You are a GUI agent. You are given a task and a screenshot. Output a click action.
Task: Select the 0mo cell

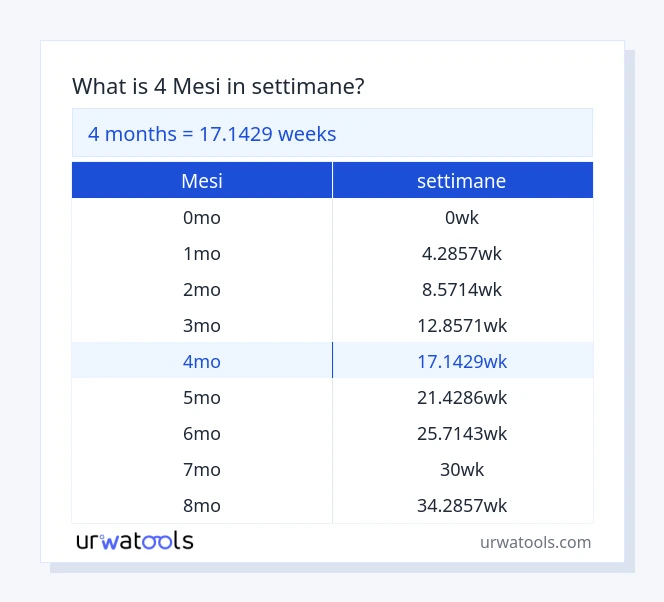pos(202,218)
